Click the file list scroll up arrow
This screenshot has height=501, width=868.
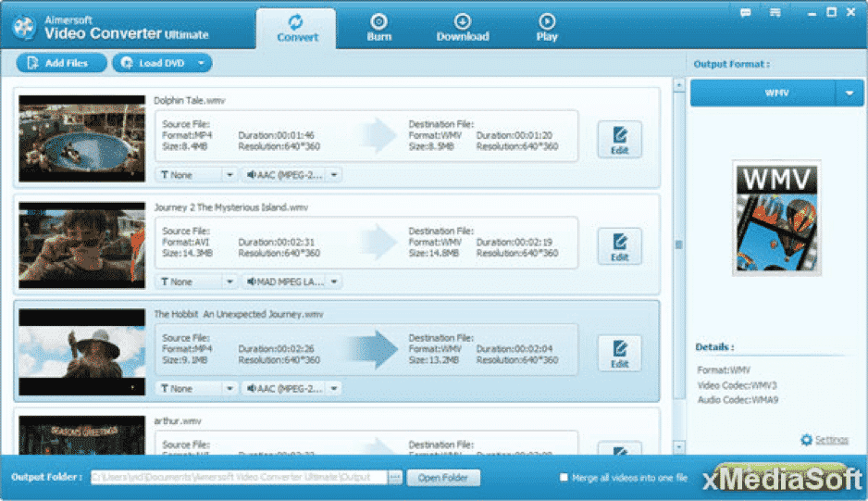(678, 85)
